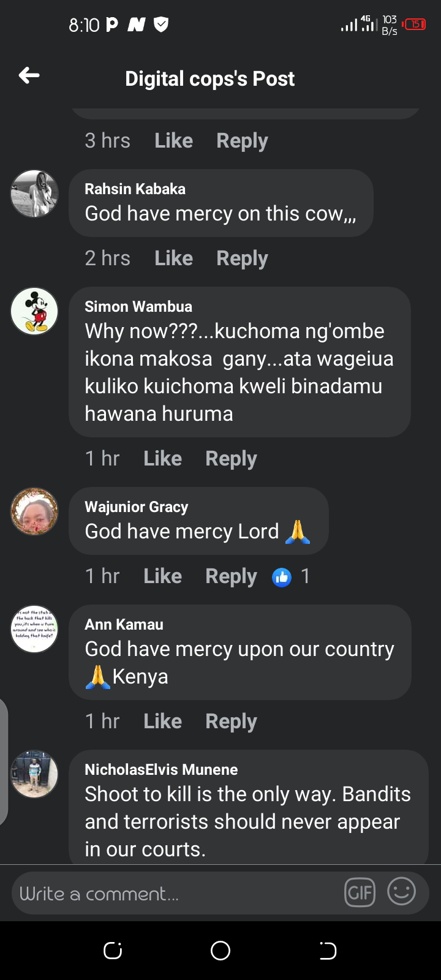This screenshot has width=441, height=980.
Task: Open Simon Wambua's Mickey Mouse avatar
Action: [x=34, y=311]
